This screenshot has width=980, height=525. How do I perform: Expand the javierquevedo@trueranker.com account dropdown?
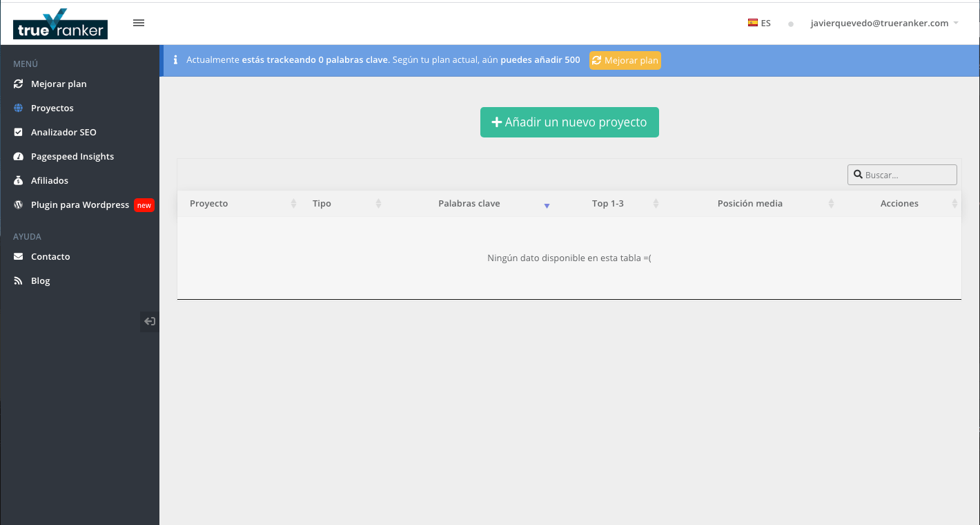879,23
